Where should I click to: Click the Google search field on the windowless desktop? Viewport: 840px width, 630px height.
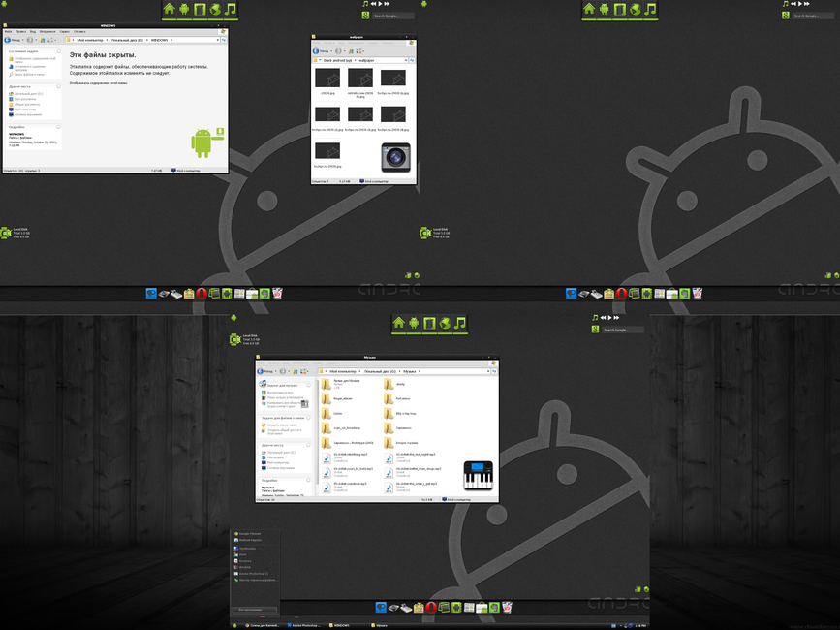coord(813,16)
